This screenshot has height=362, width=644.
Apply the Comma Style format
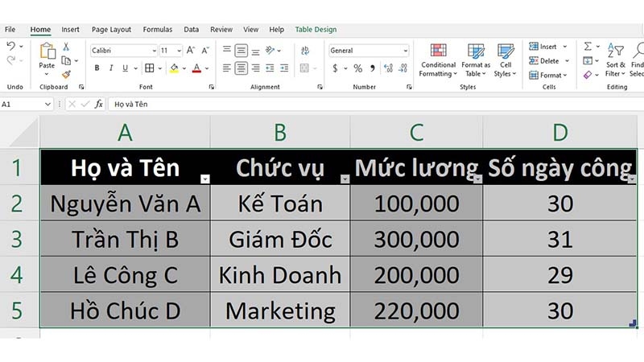tap(373, 68)
